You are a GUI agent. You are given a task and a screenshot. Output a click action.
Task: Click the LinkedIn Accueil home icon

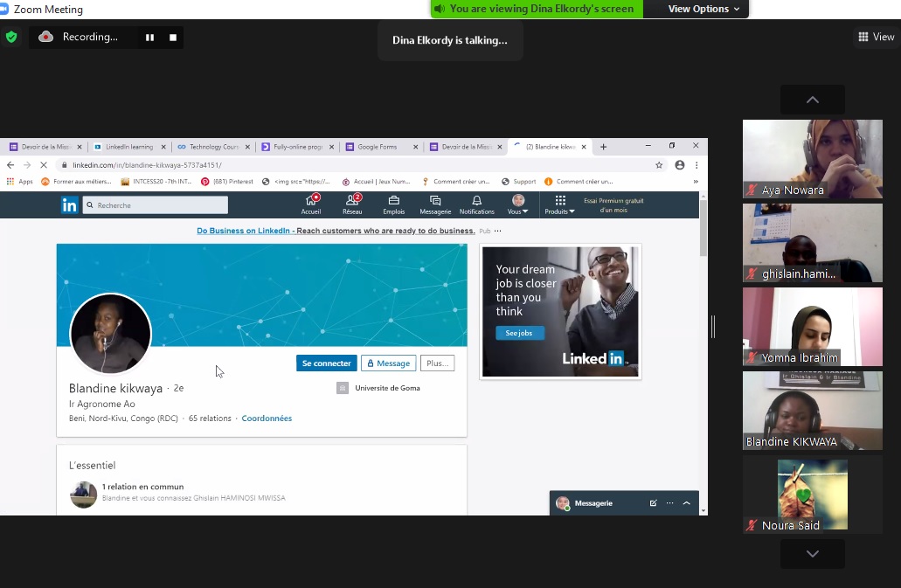pyautogui.click(x=311, y=202)
